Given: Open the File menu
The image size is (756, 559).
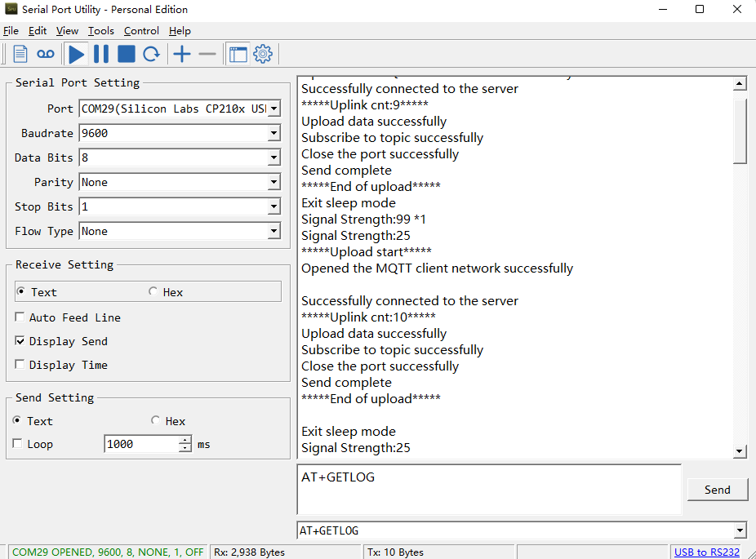Looking at the screenshot, I should click(x=11, y=31).
